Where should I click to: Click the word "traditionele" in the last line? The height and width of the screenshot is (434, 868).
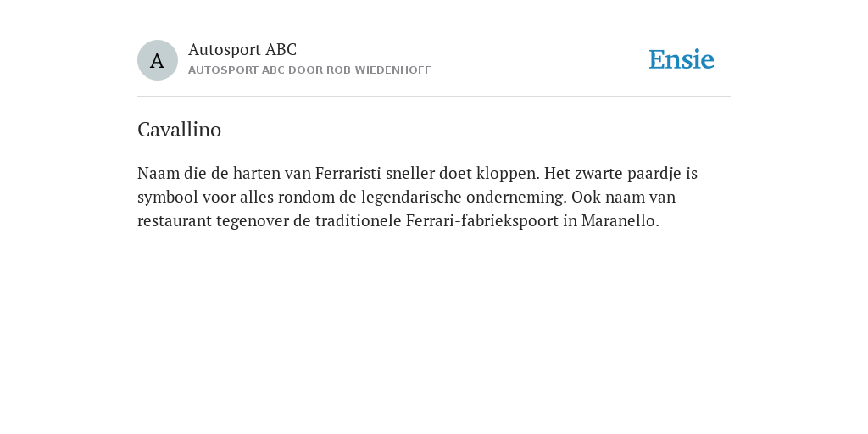pos(359,221)
